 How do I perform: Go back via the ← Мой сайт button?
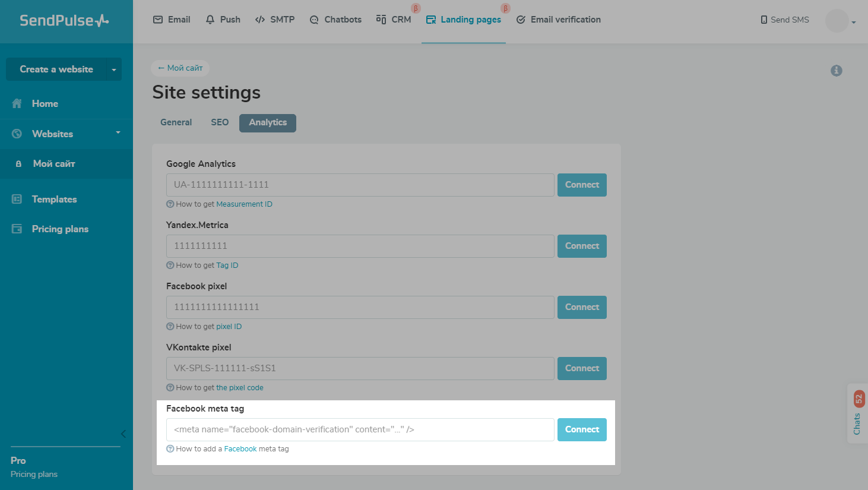click(x=180, y=68)
